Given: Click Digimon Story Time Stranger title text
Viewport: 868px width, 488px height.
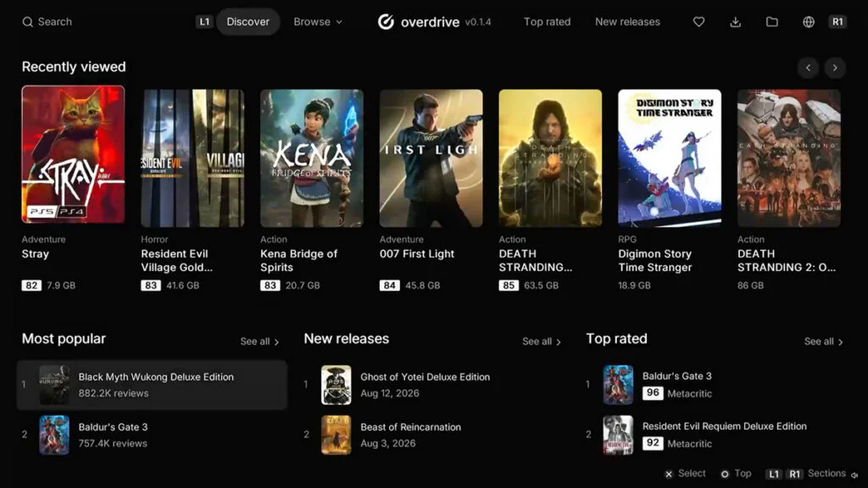Looking at the screenshot, I should coord(655,261).
